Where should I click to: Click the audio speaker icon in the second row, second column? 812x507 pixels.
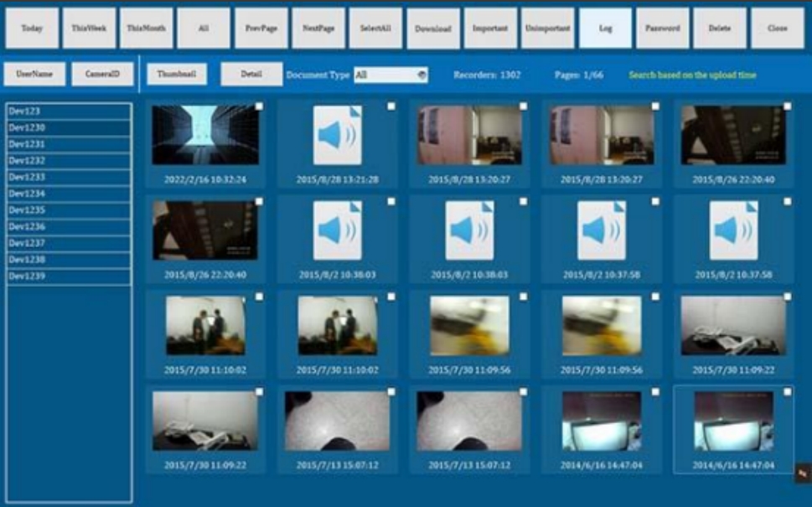pos(337,230)
